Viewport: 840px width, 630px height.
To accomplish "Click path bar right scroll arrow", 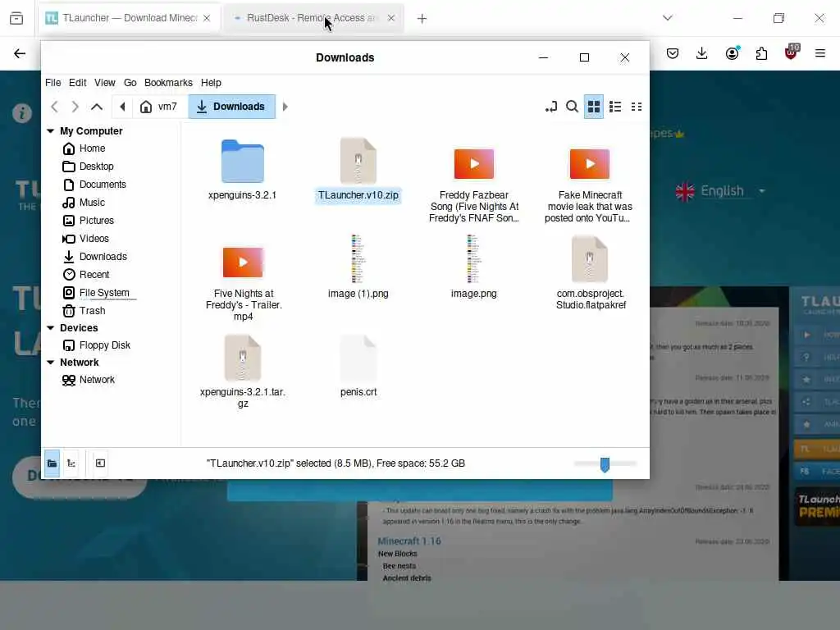I will (x=285, y=107).
